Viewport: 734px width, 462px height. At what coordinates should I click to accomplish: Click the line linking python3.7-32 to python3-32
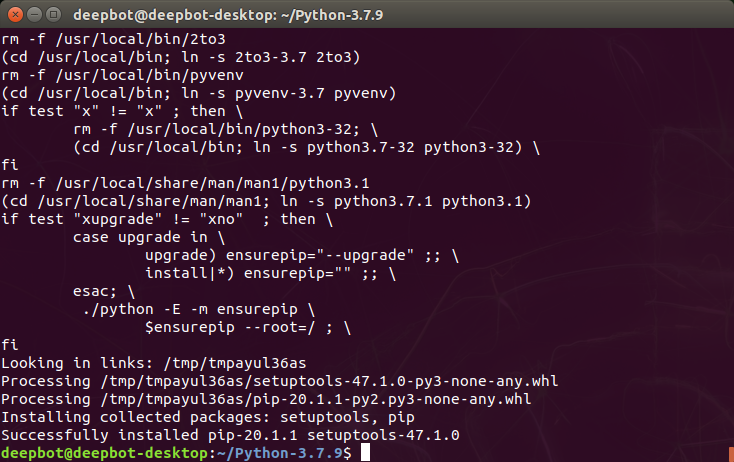306,147
